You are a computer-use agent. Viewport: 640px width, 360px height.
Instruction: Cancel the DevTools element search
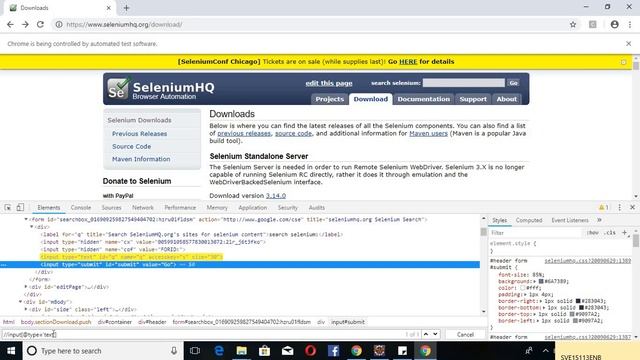pyautogui.click(x=465, y=334)
